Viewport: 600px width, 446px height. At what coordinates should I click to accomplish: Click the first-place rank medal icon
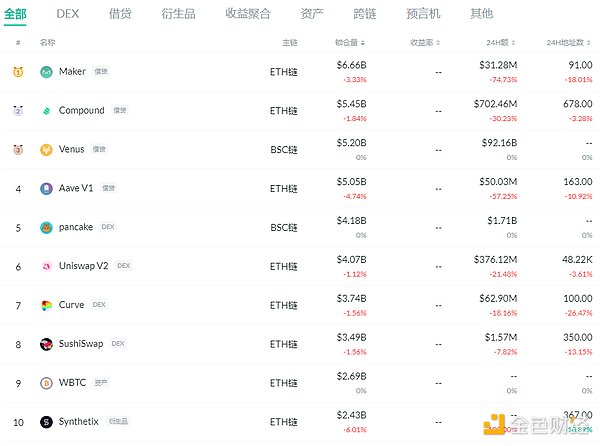18,72
